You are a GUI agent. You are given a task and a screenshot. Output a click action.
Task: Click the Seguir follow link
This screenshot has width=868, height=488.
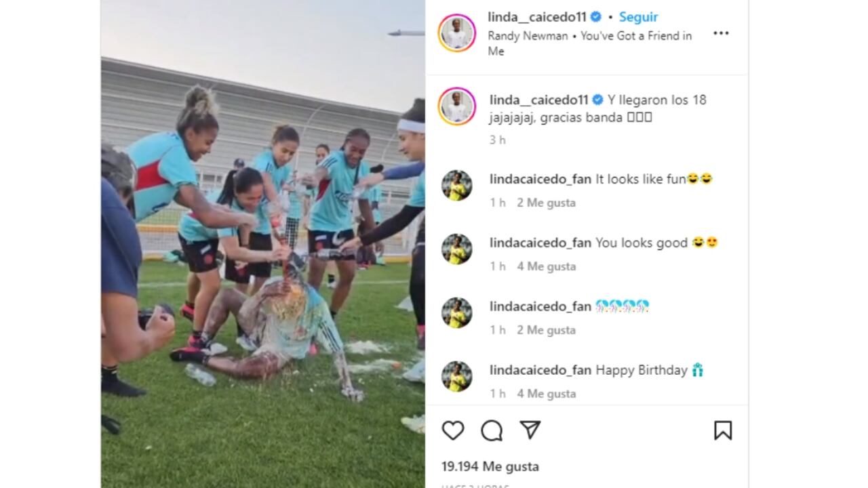pyautogui.click(x=638, y=17)
